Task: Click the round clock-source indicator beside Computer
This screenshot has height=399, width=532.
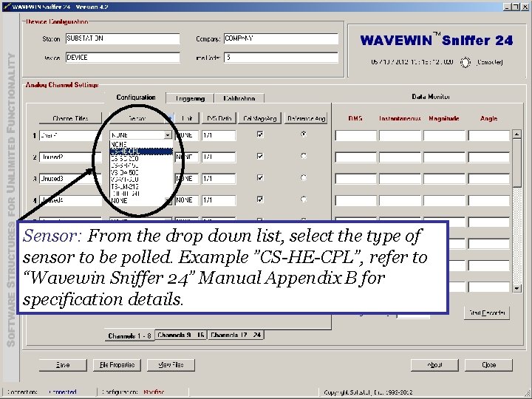Action: pos(465,62)
